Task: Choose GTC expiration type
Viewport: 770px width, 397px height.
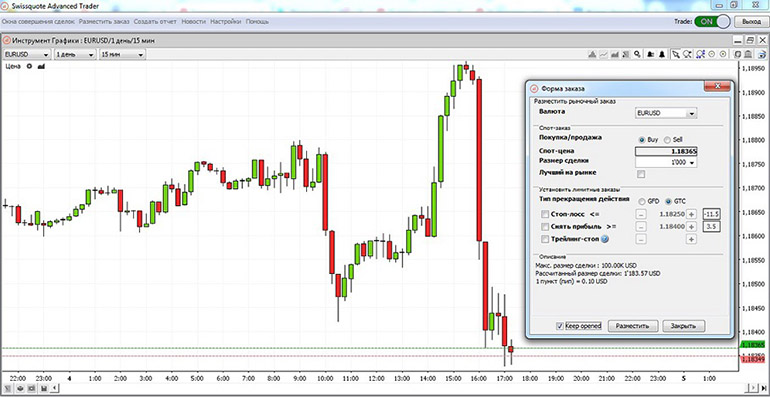Action: (668, 201)
